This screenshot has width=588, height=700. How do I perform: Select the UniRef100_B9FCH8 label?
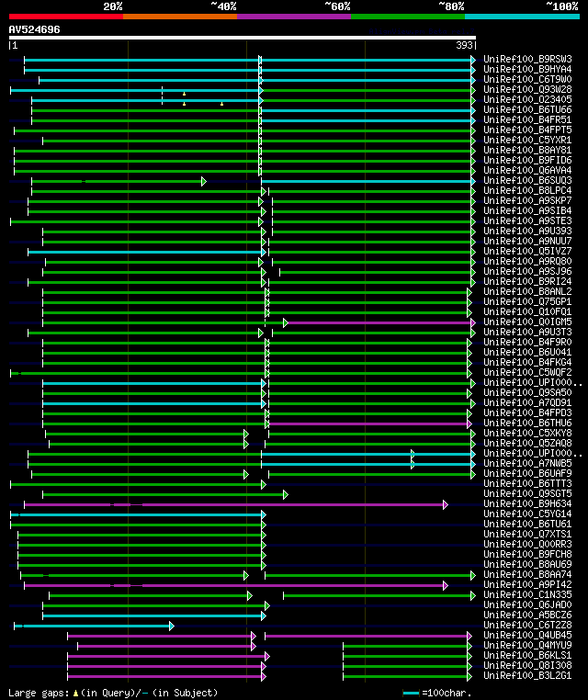pyautogui.click(x=527, y=554)
